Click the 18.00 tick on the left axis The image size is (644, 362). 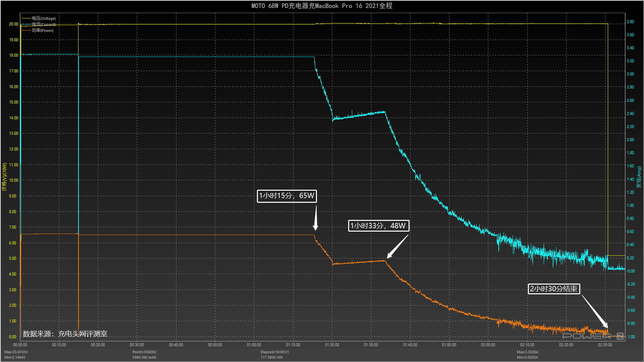point(13,55)
